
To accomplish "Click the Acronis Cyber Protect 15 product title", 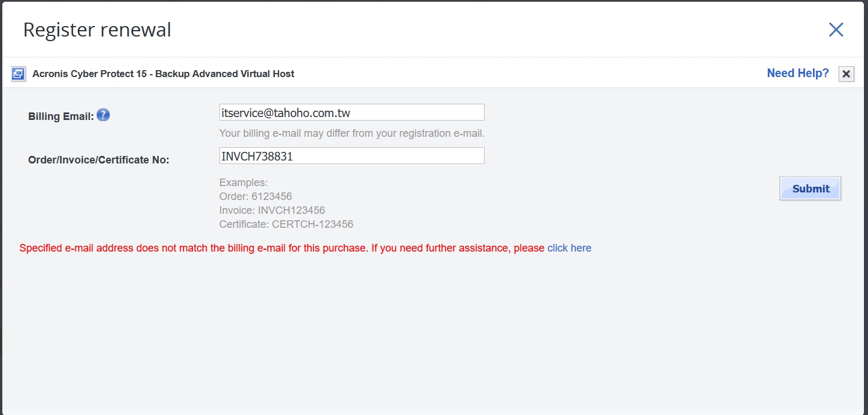I will coord(163,74).
